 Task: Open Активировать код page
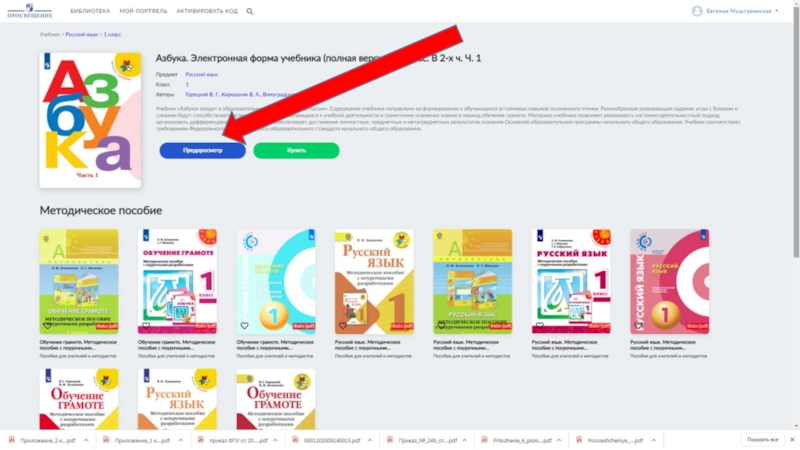(x=207, y=11)
